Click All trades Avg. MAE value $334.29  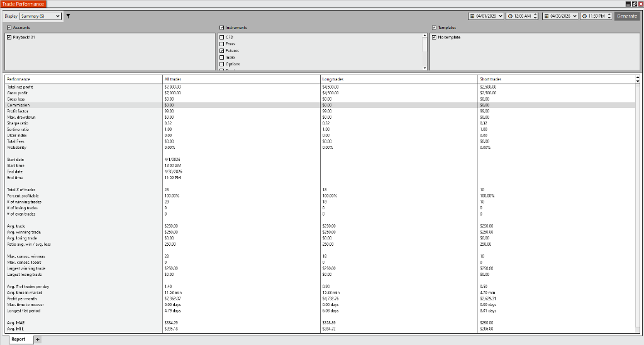coord(171,323)
